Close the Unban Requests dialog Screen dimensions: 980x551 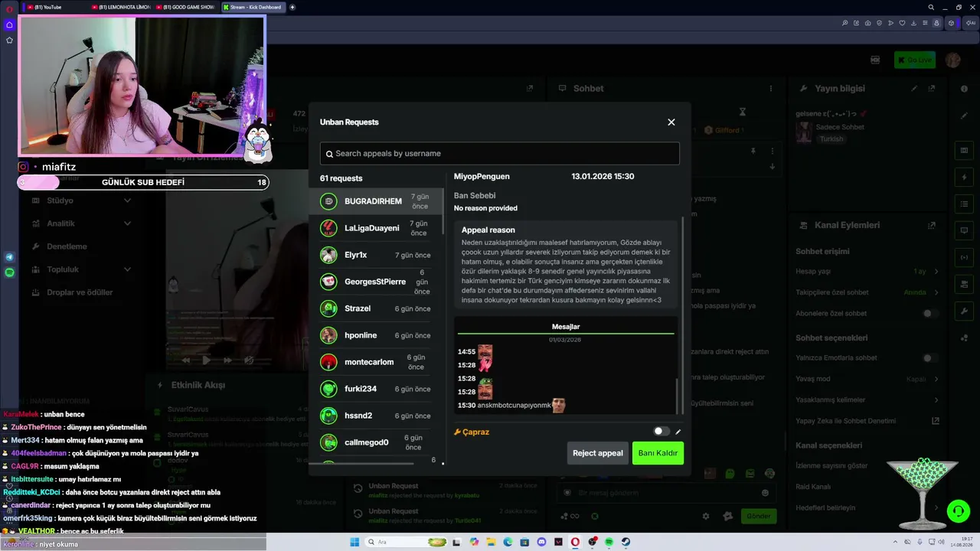(671, 122)
